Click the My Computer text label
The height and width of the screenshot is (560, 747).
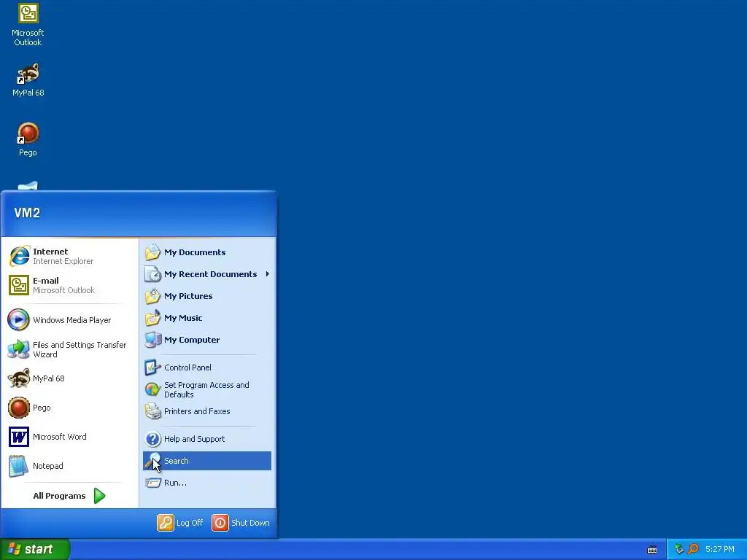(192, 340)
